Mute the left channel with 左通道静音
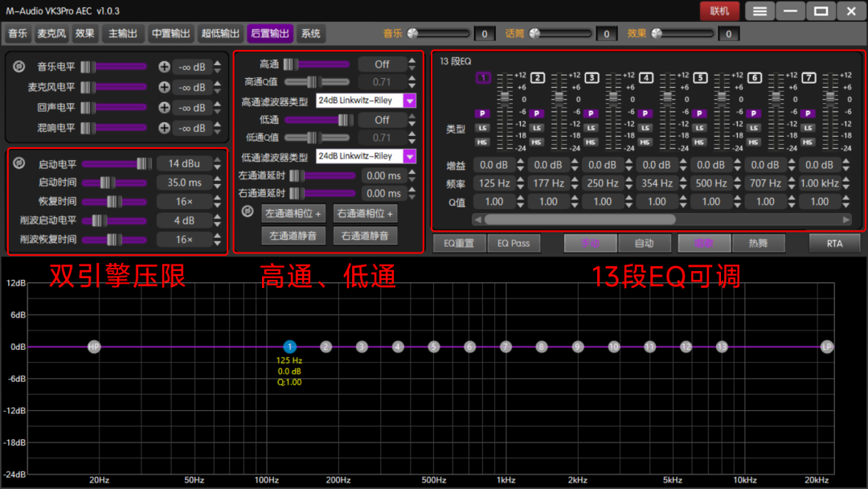Image resolution: width=868 pixels, height=489 pixels. pyautogui.click(x=293, y=236)
